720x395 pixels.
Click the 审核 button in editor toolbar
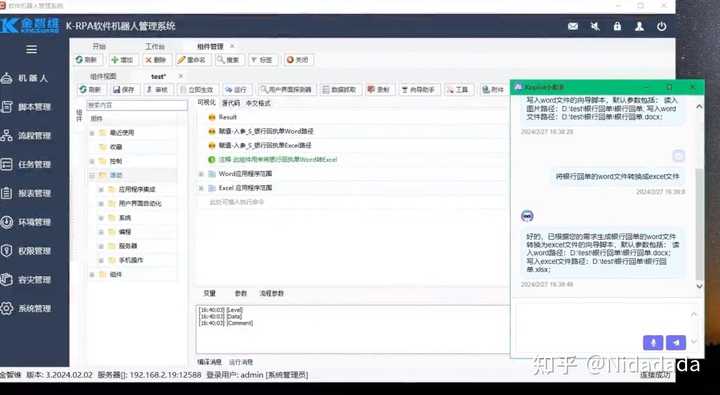pos(158,90)
